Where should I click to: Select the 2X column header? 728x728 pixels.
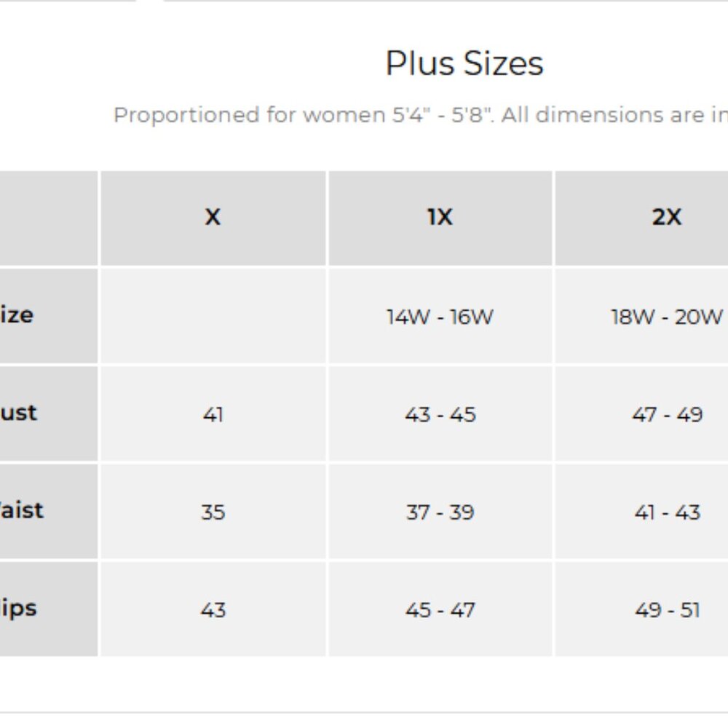click(666, 218)
